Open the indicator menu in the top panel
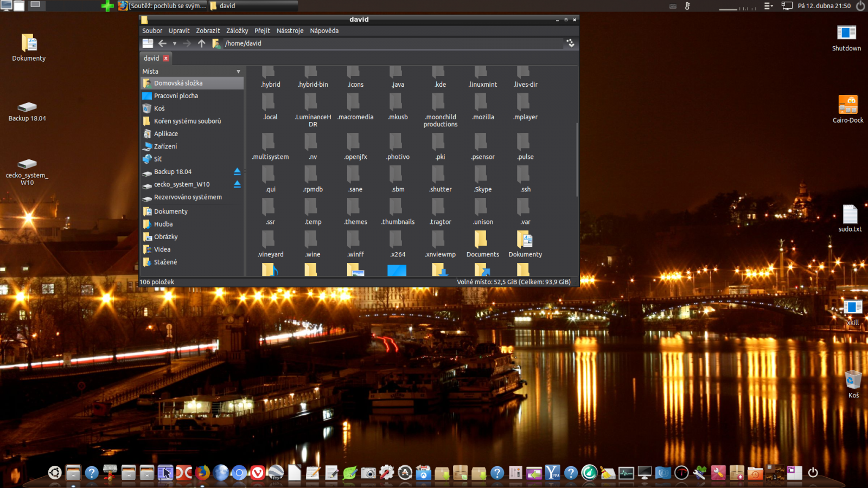Screen dimensions: 868x488 tap(767, 5)
